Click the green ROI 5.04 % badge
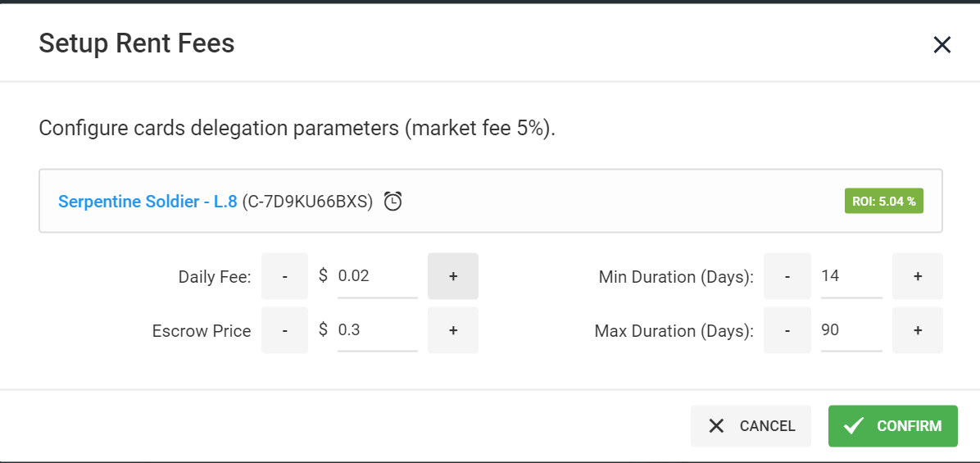Viewport: 980px width, 463px height. tap(884, 202)
